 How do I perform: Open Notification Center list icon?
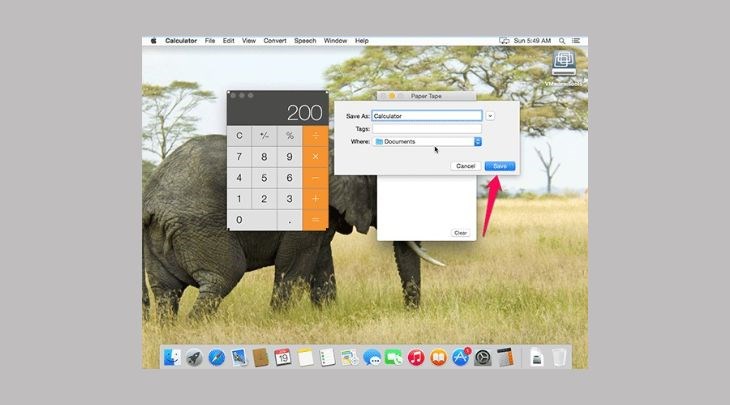tap(576, 41)
